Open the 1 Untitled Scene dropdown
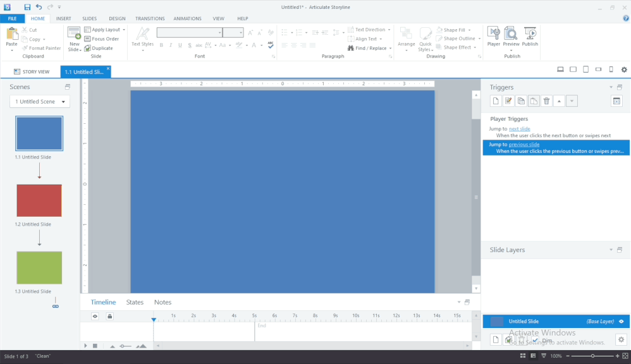The image size is (631, 364). pyautogui.click(x=40, y=102)
